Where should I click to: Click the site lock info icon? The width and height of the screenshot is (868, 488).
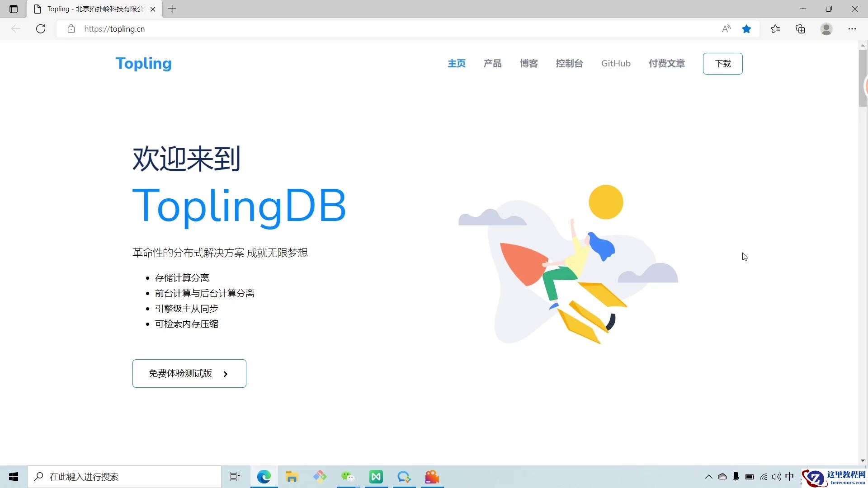click(71, 29)
